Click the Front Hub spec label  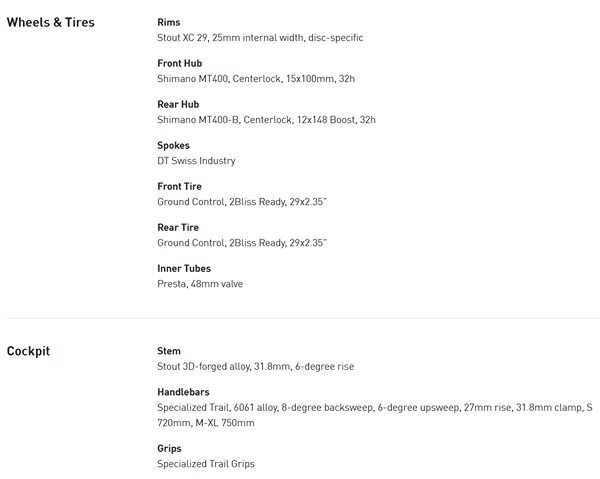click(180, 63)
